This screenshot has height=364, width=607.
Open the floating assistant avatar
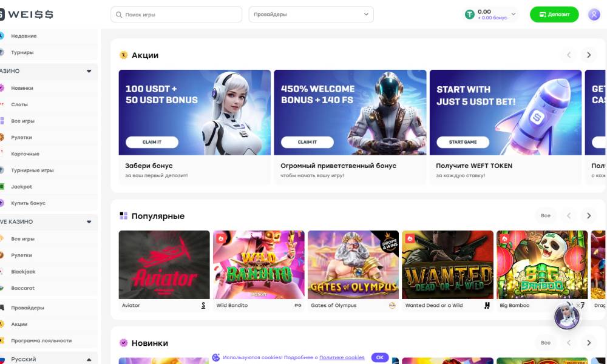coord(567,317)
